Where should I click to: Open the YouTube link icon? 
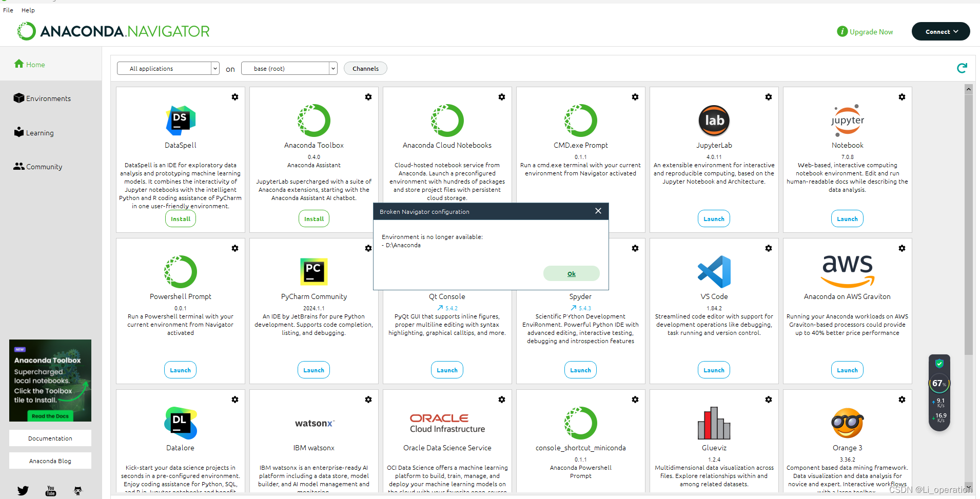point(51,491)
